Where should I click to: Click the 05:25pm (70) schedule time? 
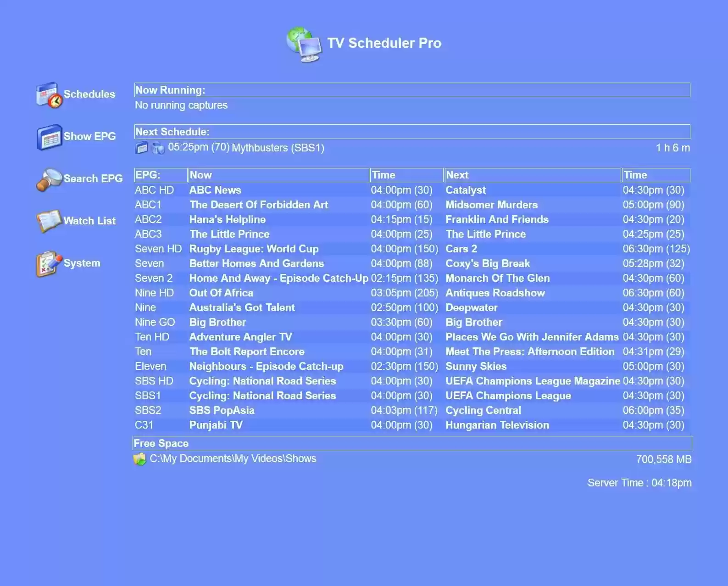(199, 147)
